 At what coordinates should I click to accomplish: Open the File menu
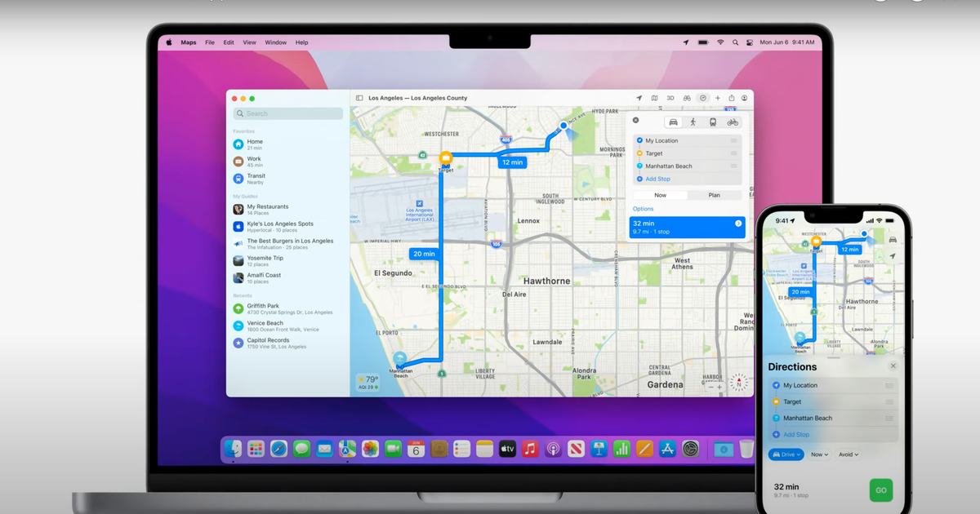tap(210, 42)
